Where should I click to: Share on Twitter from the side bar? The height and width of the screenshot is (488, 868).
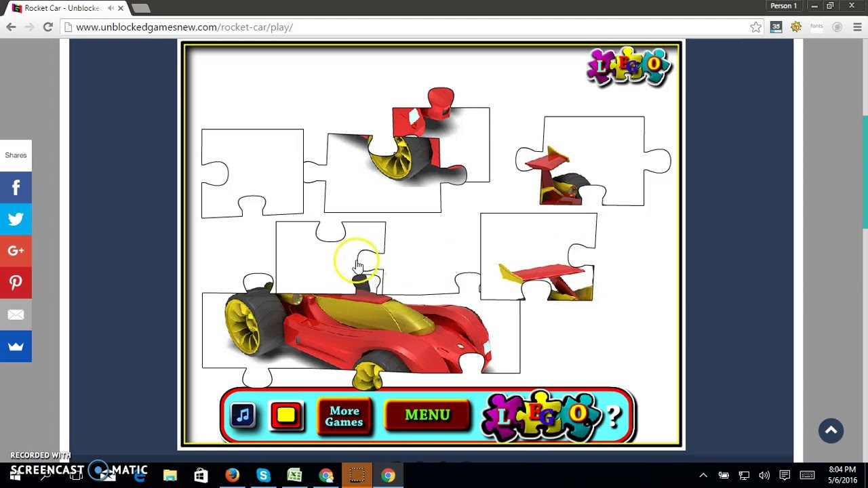tap(16, 219)
